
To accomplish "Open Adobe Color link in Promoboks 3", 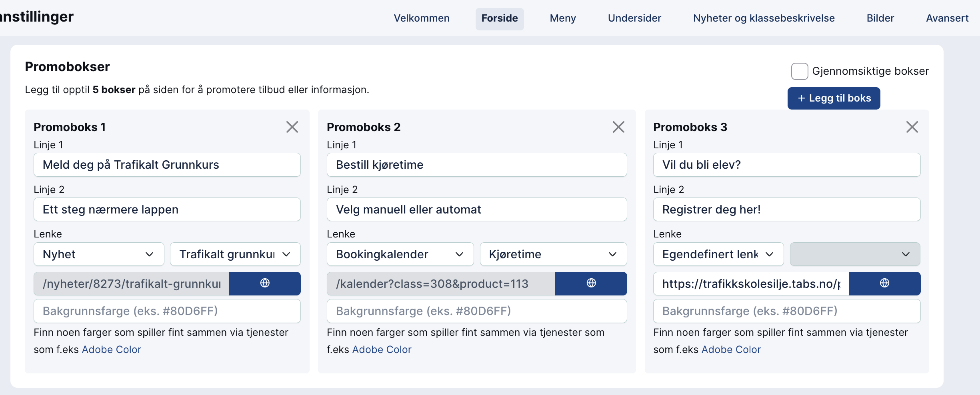I will (731, 350).
